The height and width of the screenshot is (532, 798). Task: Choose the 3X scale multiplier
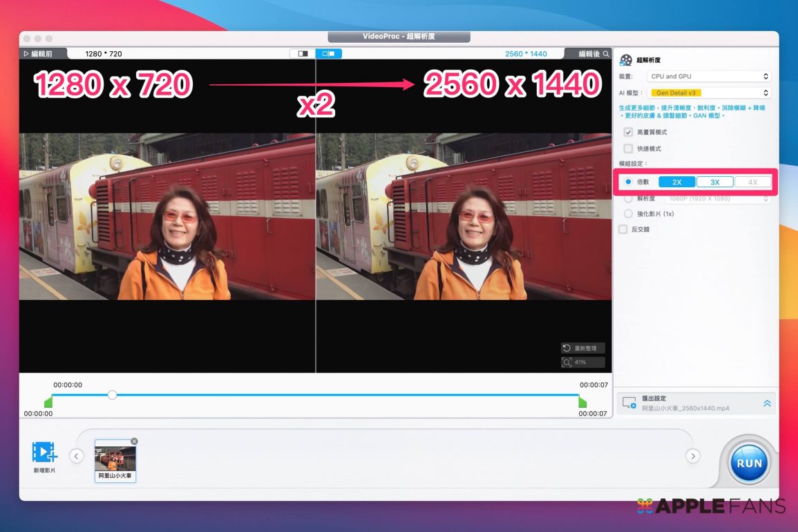coord(715,182)
